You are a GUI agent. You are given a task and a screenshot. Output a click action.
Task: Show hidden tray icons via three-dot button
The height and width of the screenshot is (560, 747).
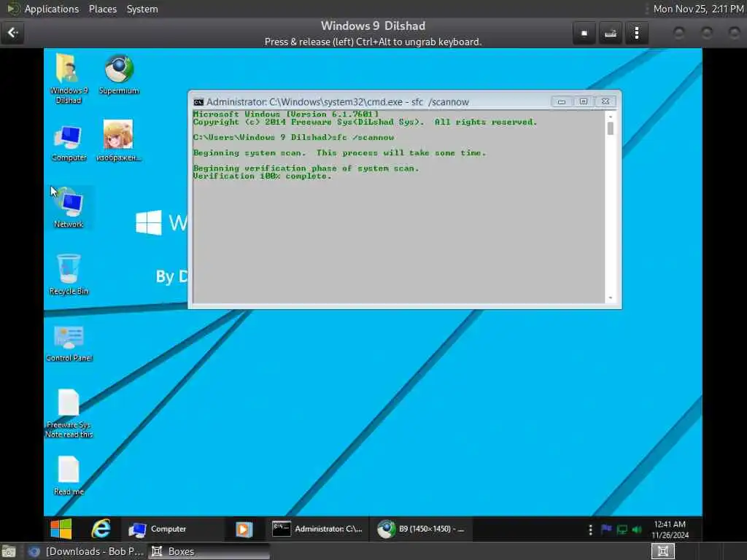tap(591, 529)
